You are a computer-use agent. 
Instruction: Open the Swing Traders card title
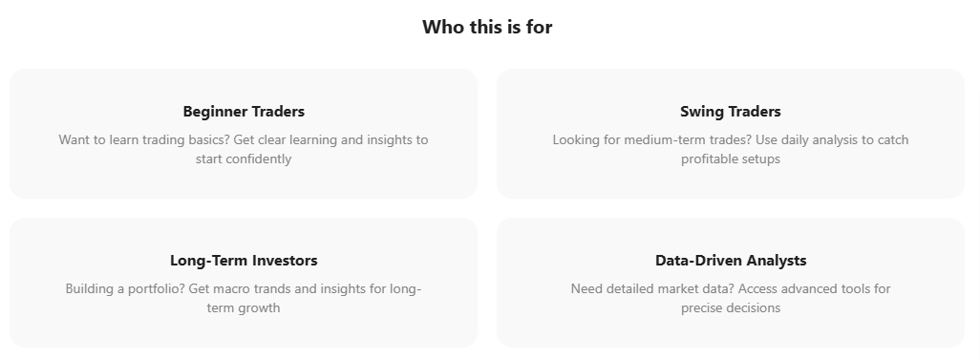pyautogui.click(x=731, y=112)
